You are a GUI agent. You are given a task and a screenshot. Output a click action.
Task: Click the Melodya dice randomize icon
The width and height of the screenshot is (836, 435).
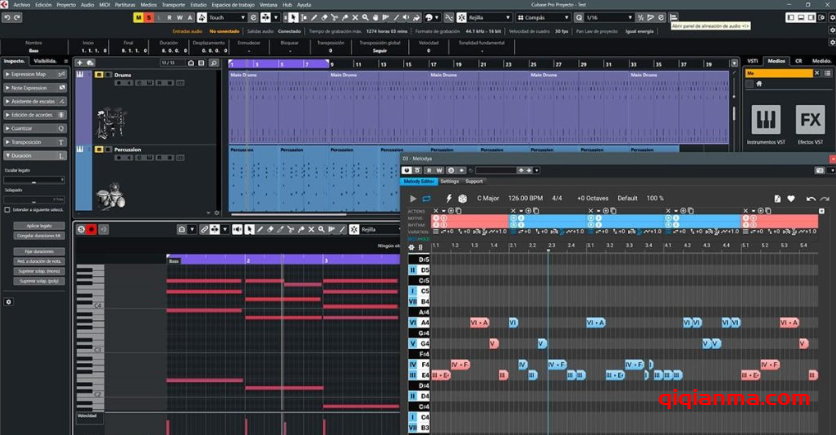point(462,198)
